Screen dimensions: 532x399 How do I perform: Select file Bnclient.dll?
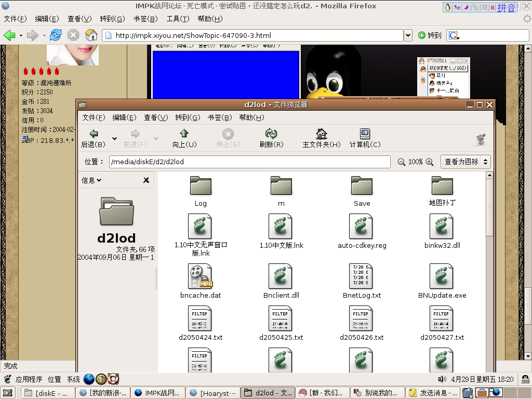[281, 281]
